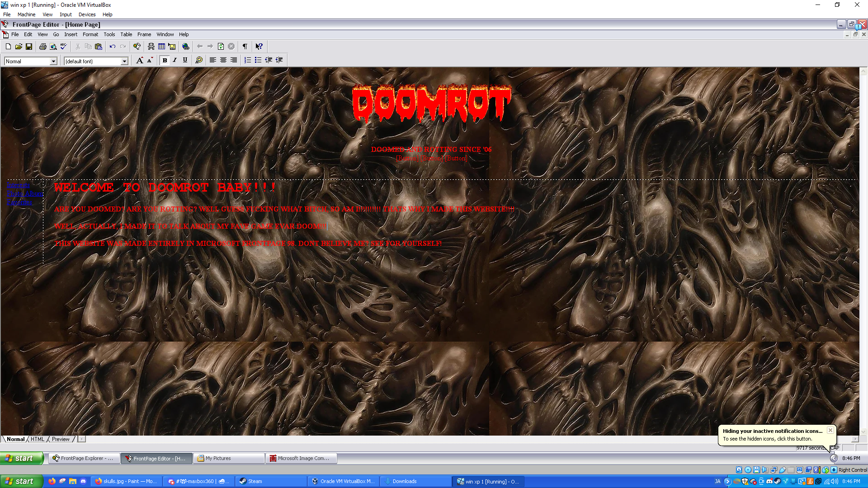Run the ABC spelling check icon
Screen dimensions: 868x488
(64, 47)
